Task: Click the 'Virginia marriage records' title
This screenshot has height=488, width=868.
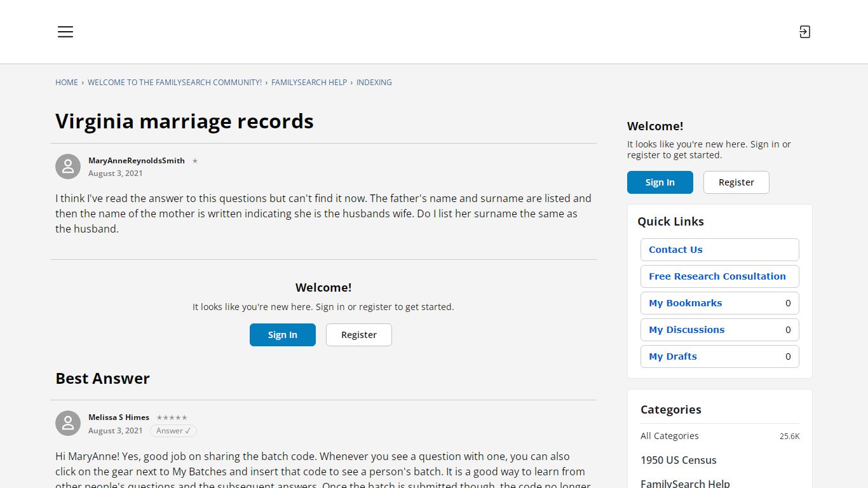Action: (x=184, y=121)
